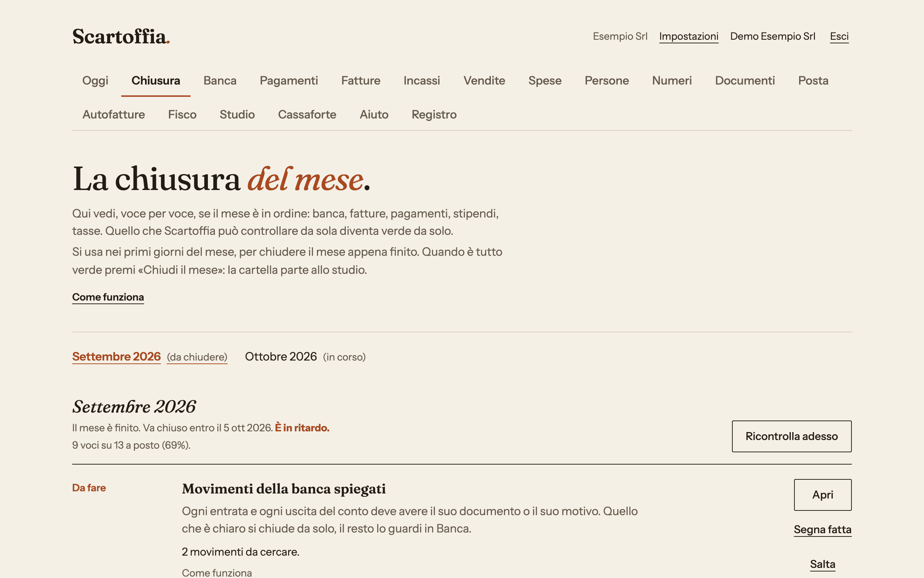Image resolution: width=924 pixels, height=578 pixels.
Task: Switch to Spese
Action: point(545,81)
